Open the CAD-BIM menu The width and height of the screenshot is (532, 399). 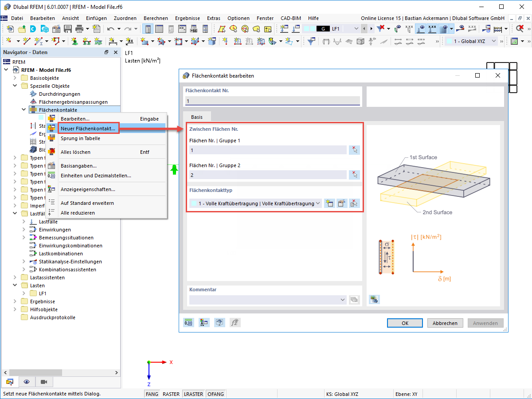click(291, 18)
